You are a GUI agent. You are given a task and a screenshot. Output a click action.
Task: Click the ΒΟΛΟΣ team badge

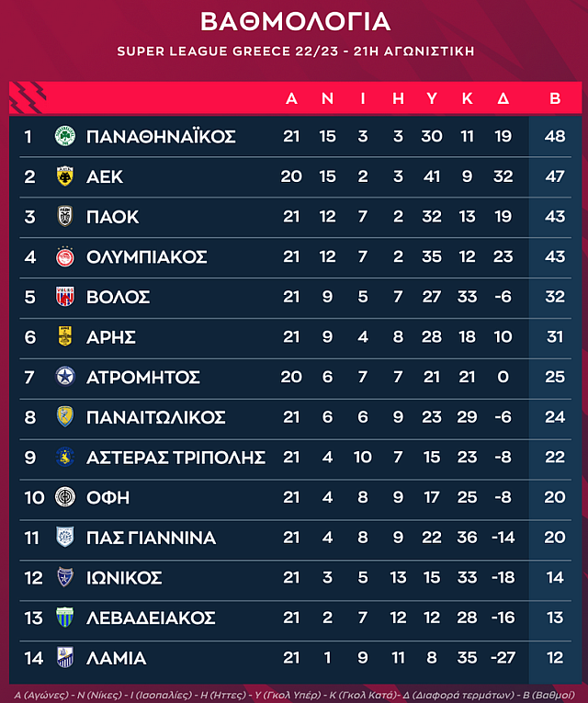tap(65, 297)
